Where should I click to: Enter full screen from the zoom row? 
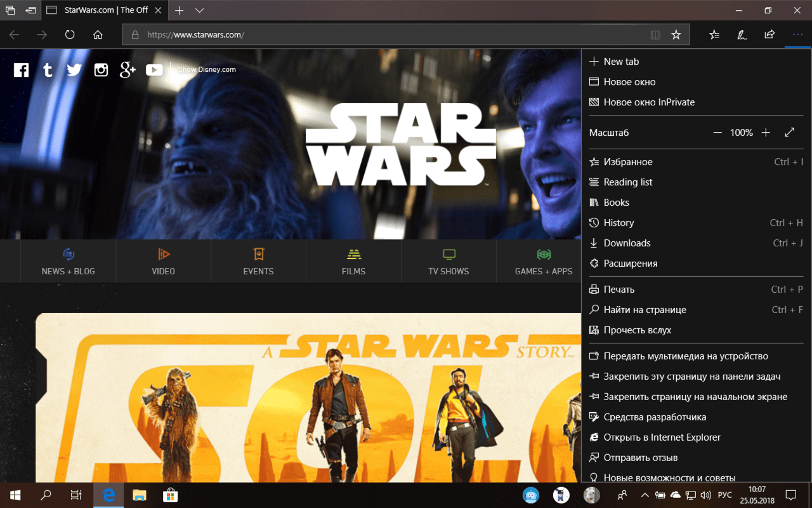point(789,133)
